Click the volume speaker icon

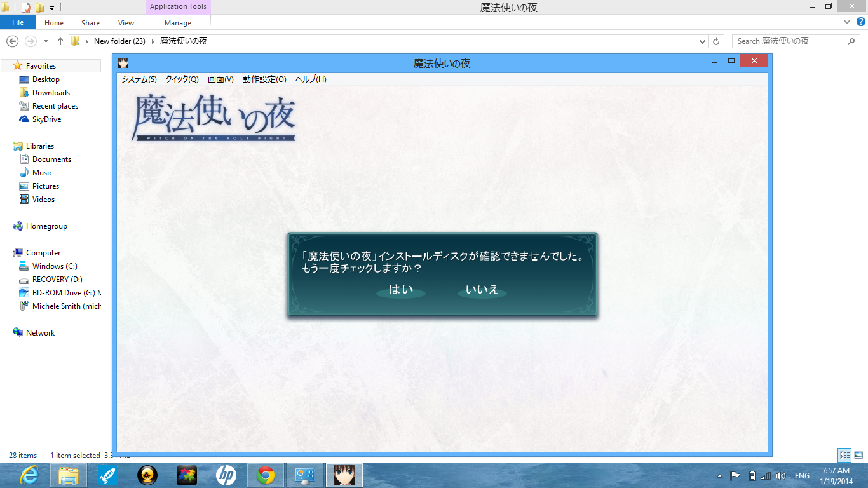pos(780,476)
